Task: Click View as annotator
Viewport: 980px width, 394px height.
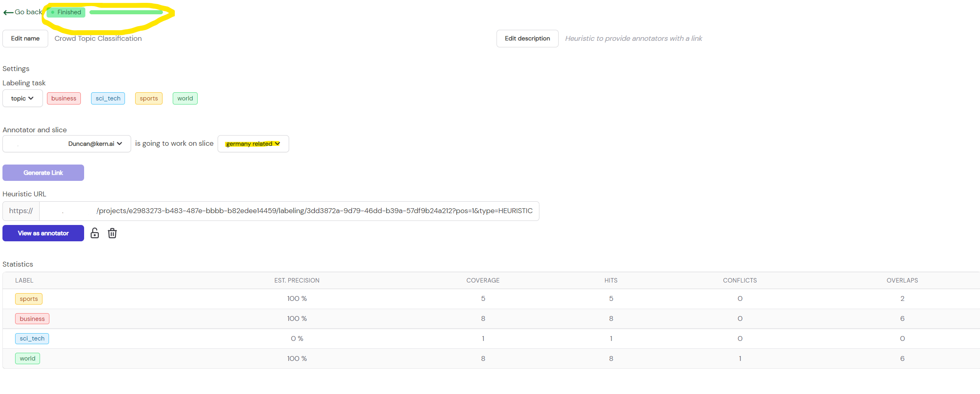Action: (43, 233)
